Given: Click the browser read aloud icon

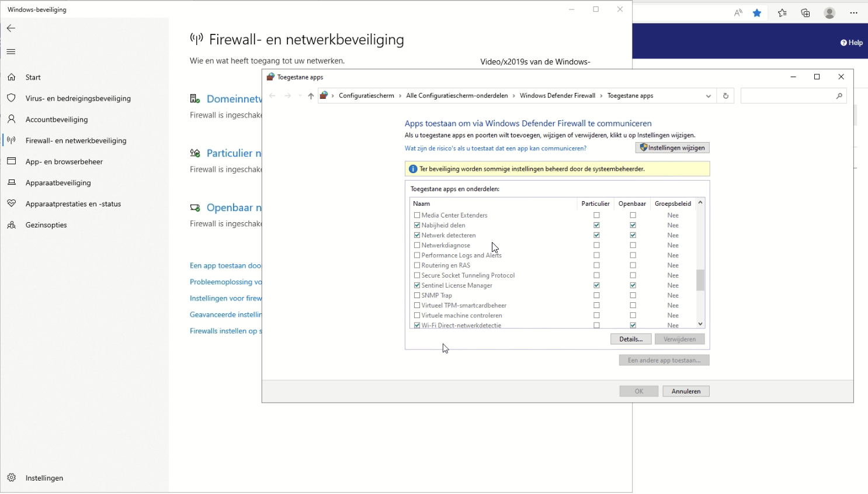Looking at the screenshot, I should coord(738,13).
